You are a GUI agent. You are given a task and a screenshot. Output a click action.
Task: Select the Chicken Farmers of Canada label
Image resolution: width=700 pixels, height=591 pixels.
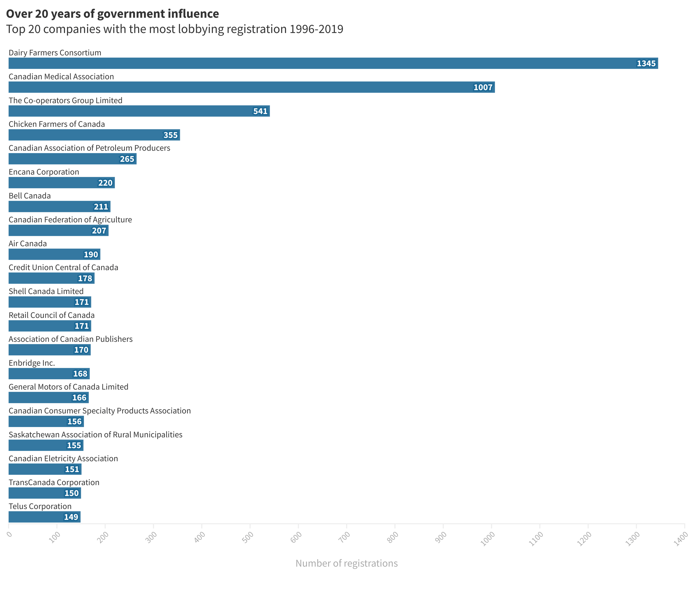[x=57, y=124]
